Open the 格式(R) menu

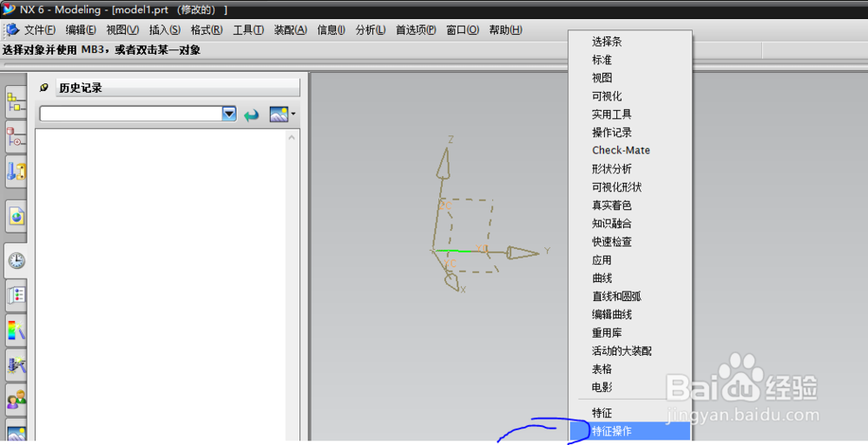tap(207, 29)
